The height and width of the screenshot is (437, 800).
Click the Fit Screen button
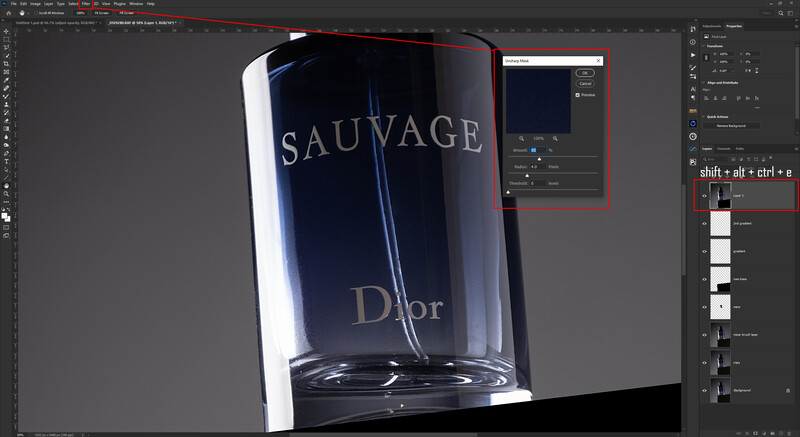102,13
